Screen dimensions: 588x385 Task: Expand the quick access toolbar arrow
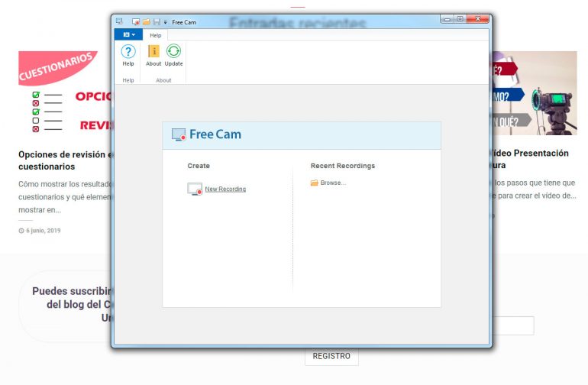165,22
